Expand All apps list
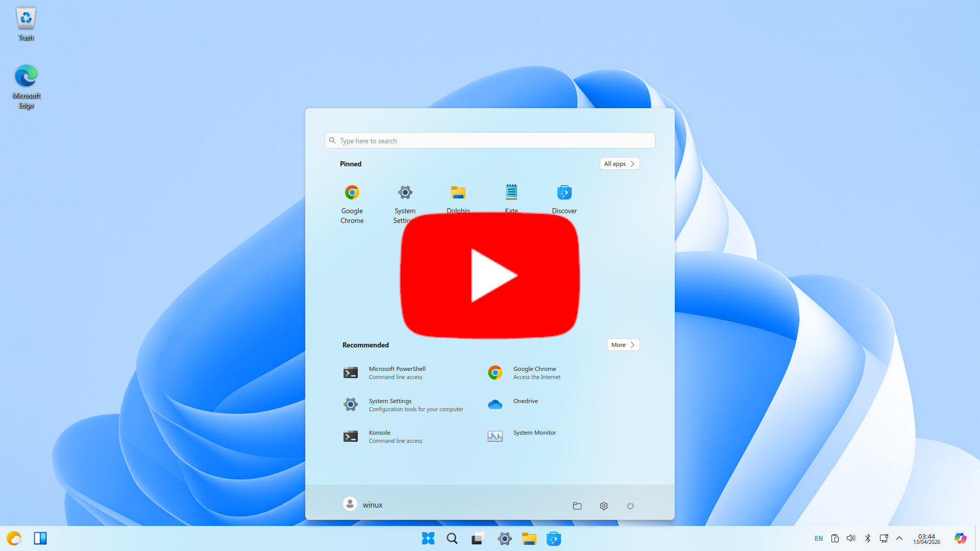This screenshot has height=551, width=980. pos(620,164)
